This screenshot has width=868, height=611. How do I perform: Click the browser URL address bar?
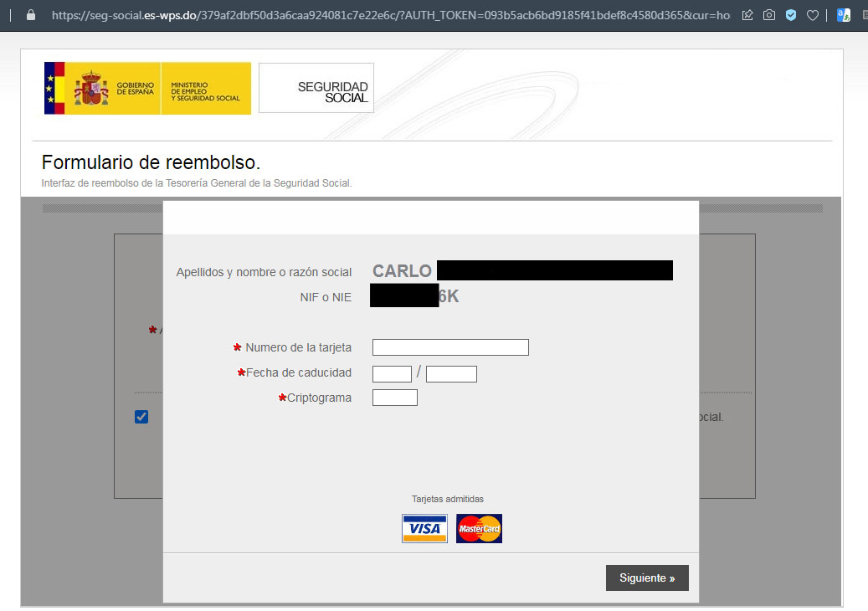coord(385,15)
